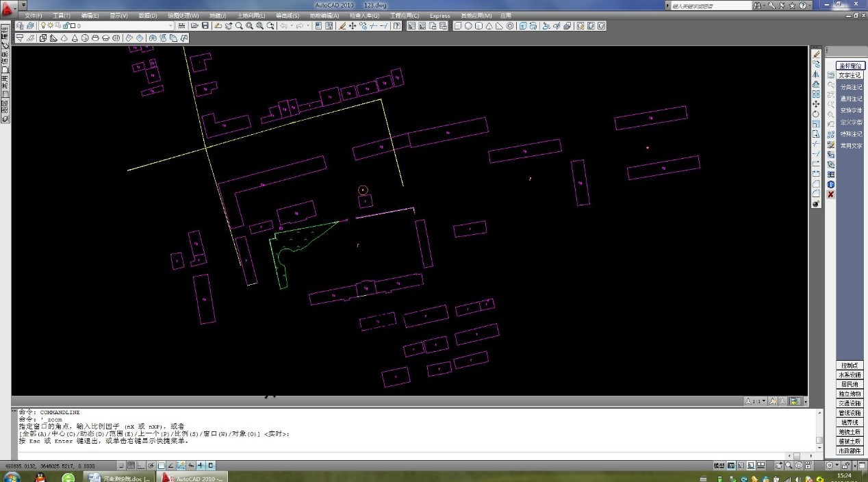Open the 文件(F) menu
Screen dimensions: 868x482
pos(34,15)
